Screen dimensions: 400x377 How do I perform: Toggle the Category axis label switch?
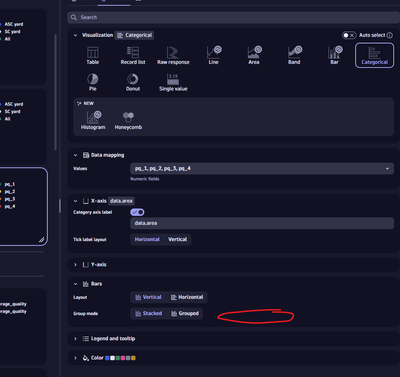(x=137, y=212)
